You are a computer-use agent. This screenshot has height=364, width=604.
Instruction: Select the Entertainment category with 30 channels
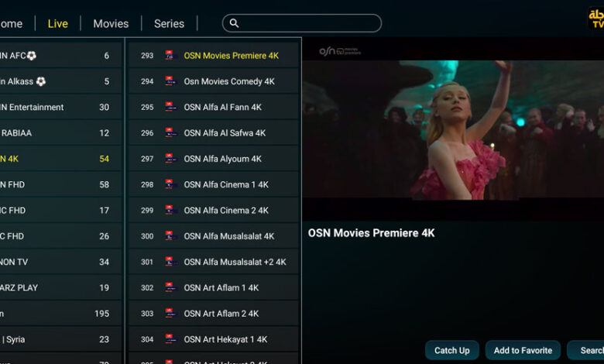click(58, 107)
